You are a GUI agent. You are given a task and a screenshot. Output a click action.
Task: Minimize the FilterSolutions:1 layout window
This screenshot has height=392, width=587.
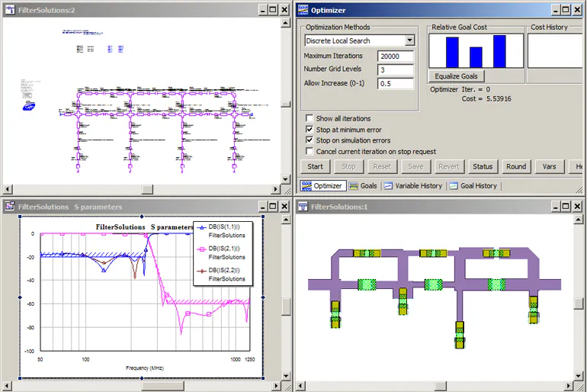556,207
